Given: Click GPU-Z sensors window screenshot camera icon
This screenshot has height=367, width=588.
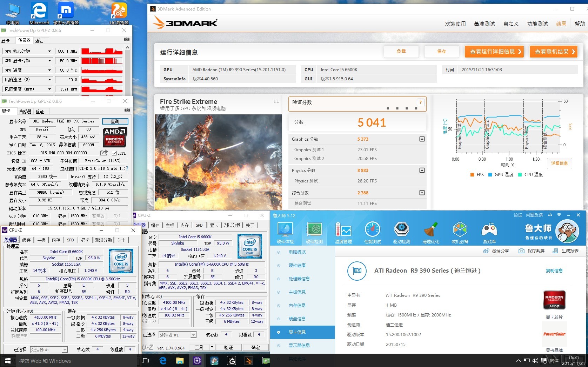Looking at the screenshot, I should point(126,39).
